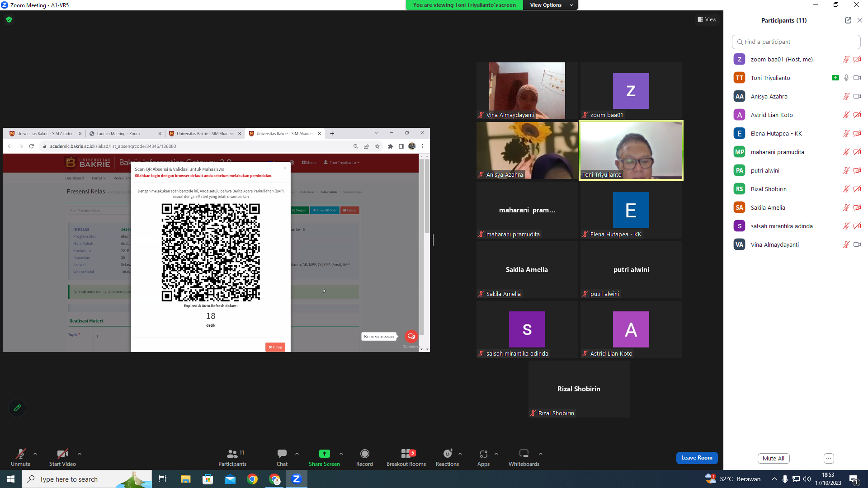Pop out the Participants panel
This screenshot has height=488, width=868.
[x=848, y=20]
